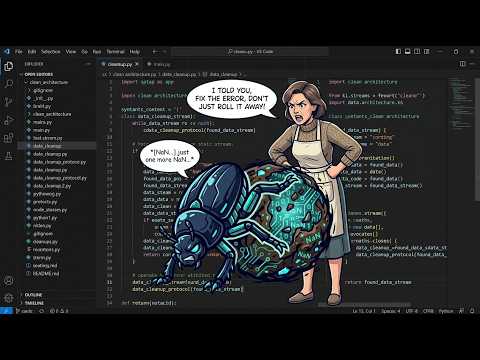Open the Explorer view in activity bar
The width and height of the screenshot is (480, 360).
[9, 66]
